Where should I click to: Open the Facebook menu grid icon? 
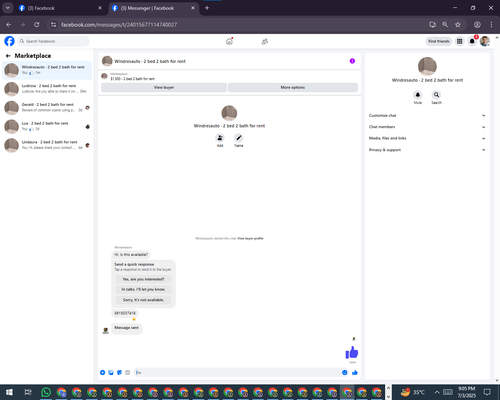click(x=459, y=41)
